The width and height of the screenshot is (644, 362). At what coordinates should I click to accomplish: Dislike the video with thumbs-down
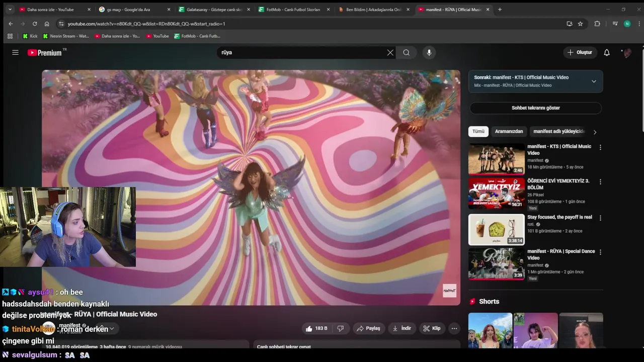341,328
